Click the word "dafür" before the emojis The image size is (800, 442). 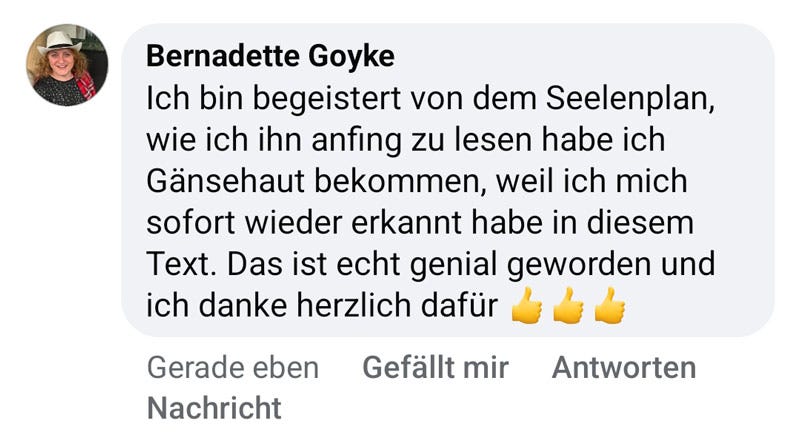[464, 305]
